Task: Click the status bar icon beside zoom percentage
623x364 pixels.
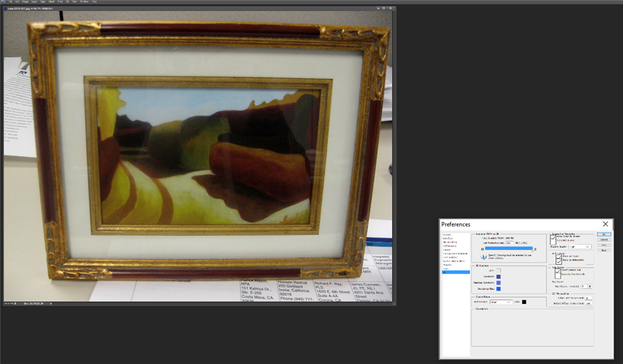Action: (x=15, y=303)
